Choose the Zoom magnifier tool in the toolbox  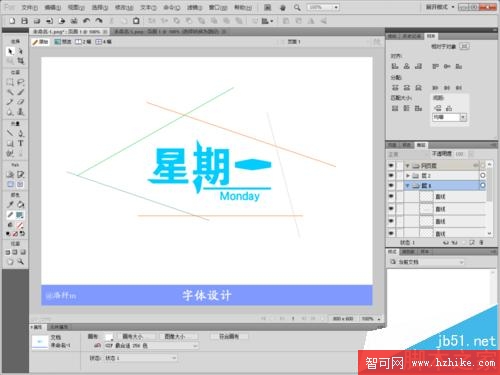click(21, 262)
